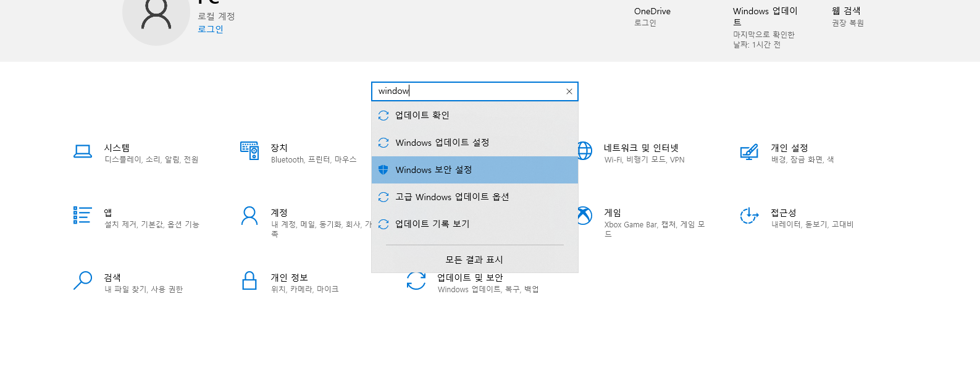This screenshot has height=375, width=980.
Task: Open the 계정 person icon
Action: tap(249, 216)
